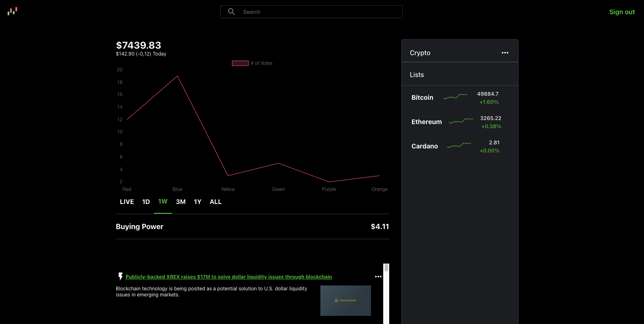Screen dimensions: 644x324
Task: Click the Cointelegraph article thumbnail
Action: tap(345, 300)
